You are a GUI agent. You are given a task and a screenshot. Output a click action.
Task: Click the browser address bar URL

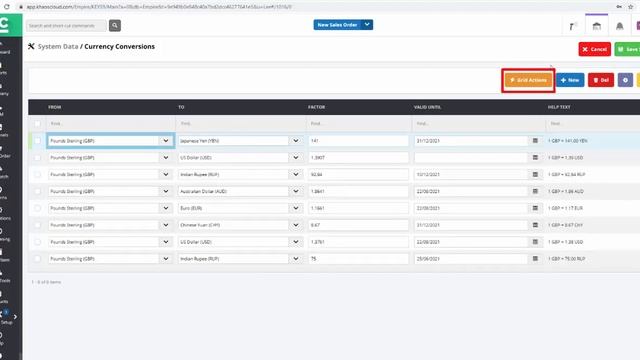tap(159, 7)
